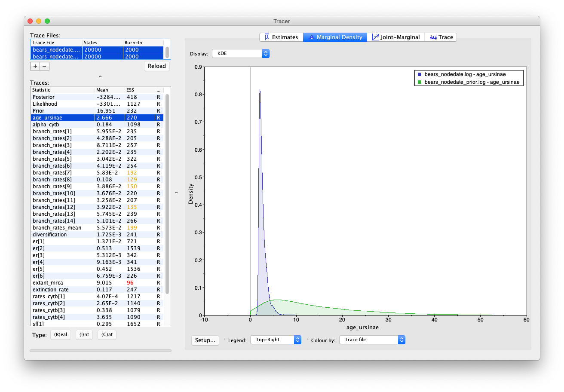Image resolution: width=564 pixels, height=392 pixels.
Task: Click the green bears_nodedate_prior.log legend swatch
Action: (419, 82)
